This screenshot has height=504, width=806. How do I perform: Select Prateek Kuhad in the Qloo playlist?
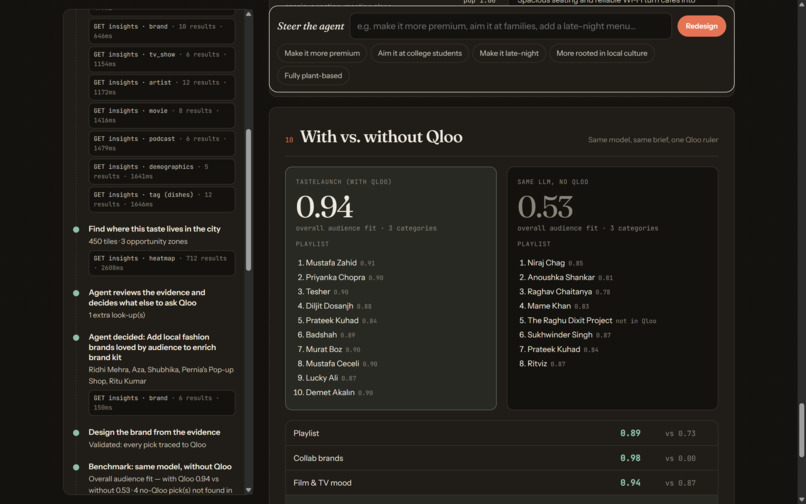point(332,320)
